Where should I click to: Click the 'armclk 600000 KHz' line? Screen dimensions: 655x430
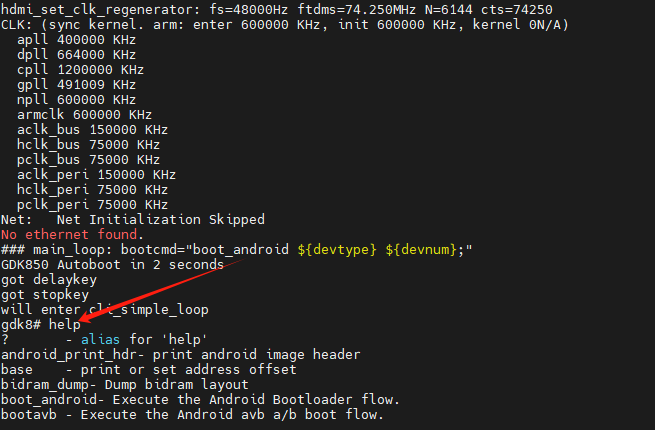[x=84, y=114]
